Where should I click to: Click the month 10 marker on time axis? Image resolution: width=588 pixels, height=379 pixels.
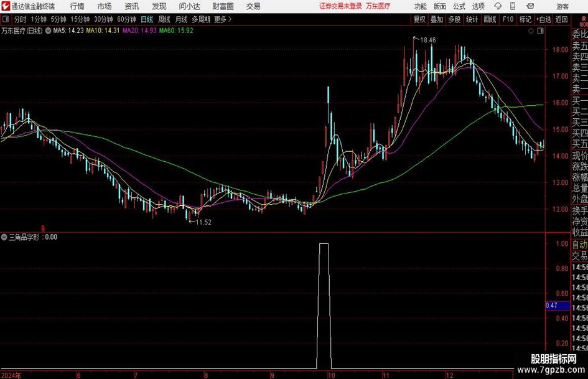click(x=331, y=375)
